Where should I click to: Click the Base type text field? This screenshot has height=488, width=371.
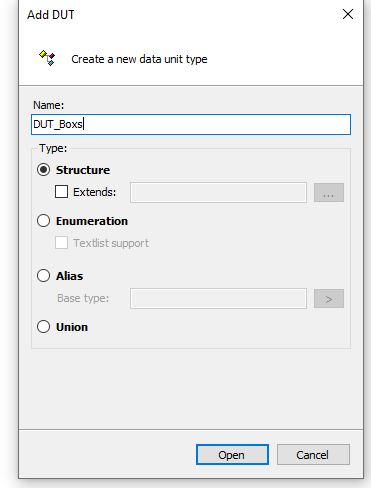[x=218, y=298]
